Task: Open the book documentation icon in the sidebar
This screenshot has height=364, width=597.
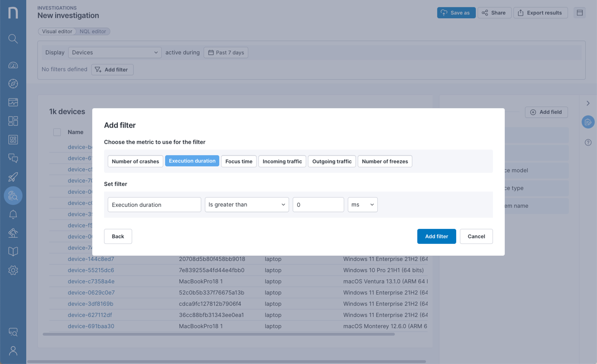Action: [x=13, y=251]
